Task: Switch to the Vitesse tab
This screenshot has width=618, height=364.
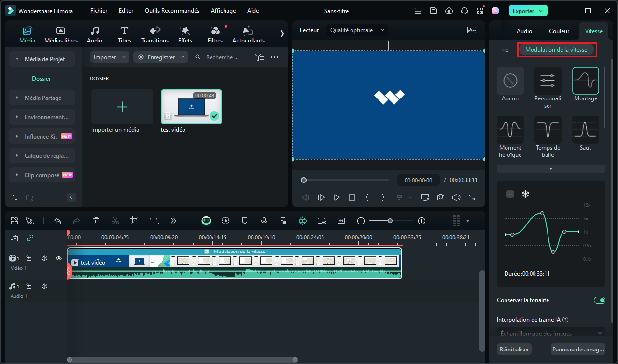Action: [x=594, y=31]
